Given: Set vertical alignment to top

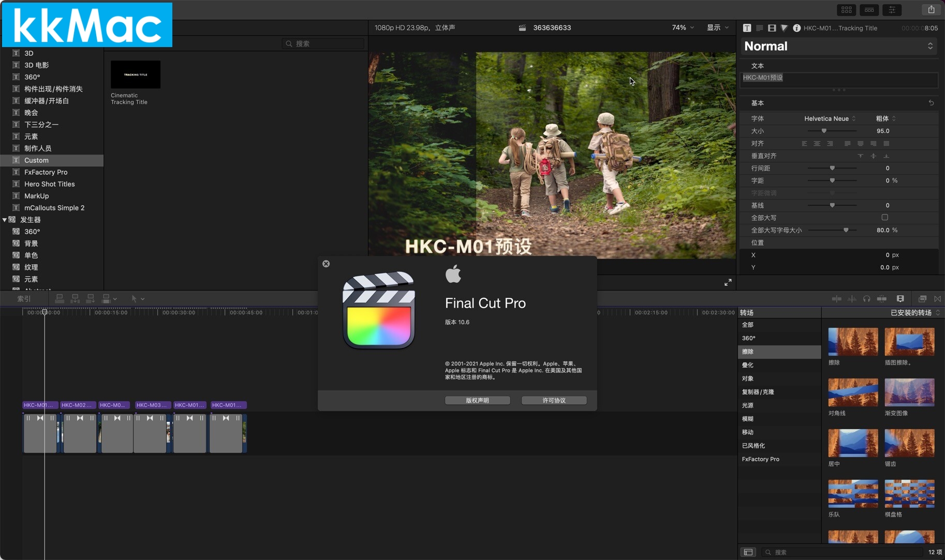Looking at the screenshot, I should coord(861,156).
